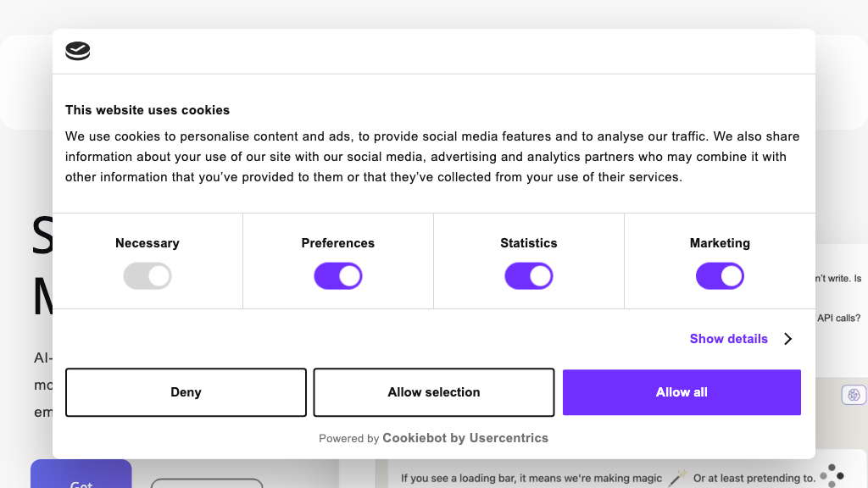Toggle the Necessary cookies switch
868x488 pixels.
(x=147, y=276)
